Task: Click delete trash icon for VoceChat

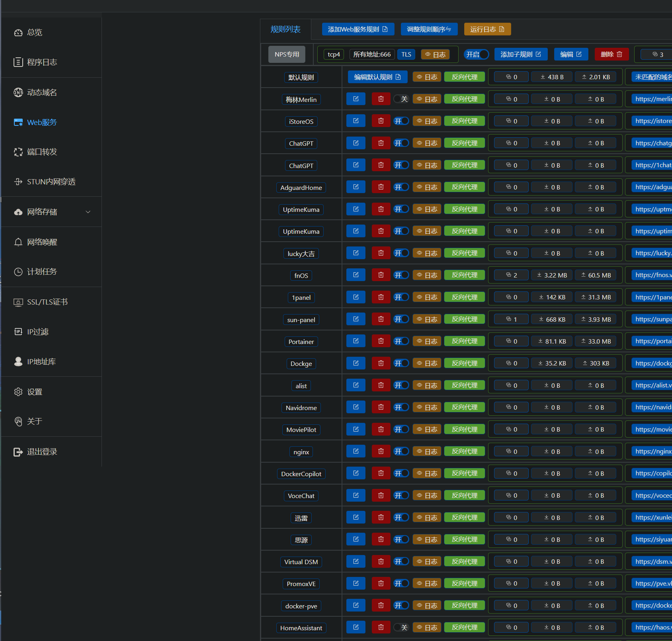Action: pyautogui.click(x=381, y=495)
